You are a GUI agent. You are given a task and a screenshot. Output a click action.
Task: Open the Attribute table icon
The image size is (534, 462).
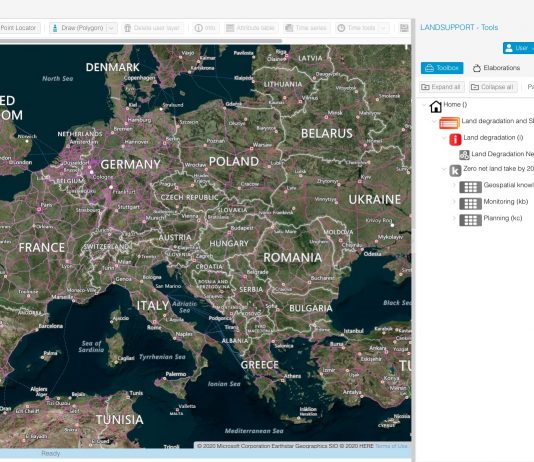click(230, 28)
